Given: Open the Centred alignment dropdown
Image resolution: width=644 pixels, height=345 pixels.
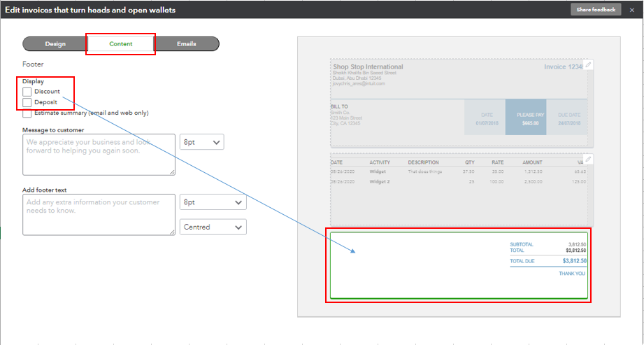Looking at the screenshot, I should 213,227.
